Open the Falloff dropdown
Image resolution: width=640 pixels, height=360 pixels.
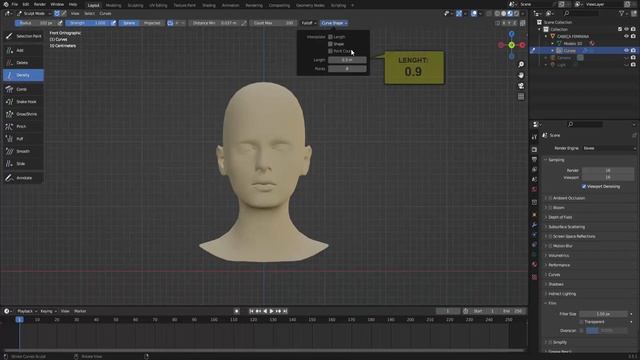click(309, 23)
